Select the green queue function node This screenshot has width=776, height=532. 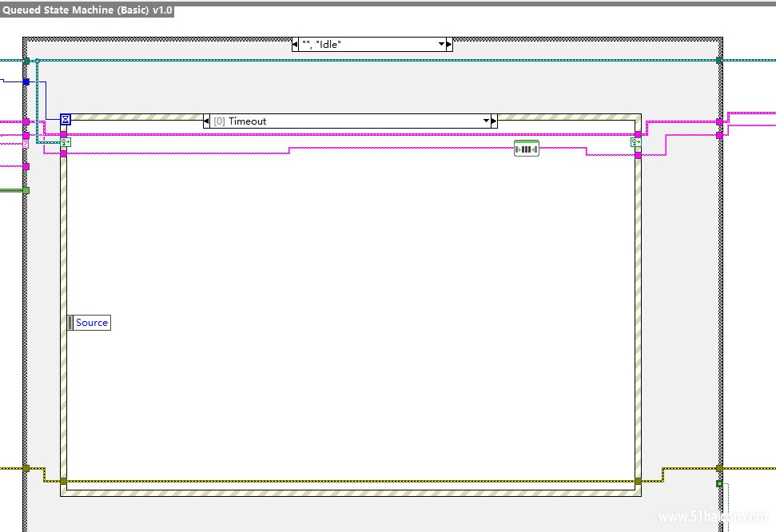click(x=526, y=149)
